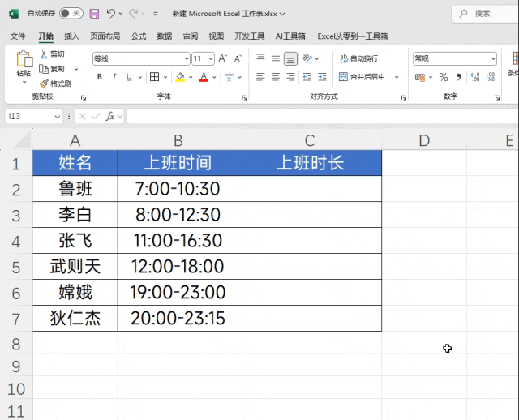Switch to the 视图 (View) tab

(x=217, y=36)
